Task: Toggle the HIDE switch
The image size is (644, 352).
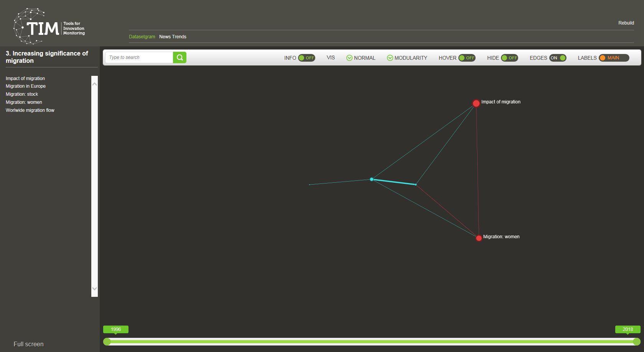Action: click(x=509, y=58)
